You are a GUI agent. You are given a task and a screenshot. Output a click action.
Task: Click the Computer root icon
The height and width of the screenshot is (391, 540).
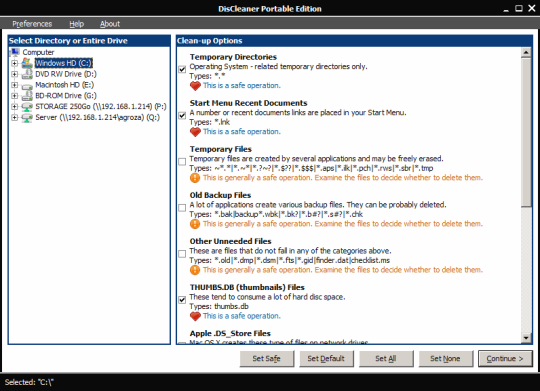[x=15, y=52]
